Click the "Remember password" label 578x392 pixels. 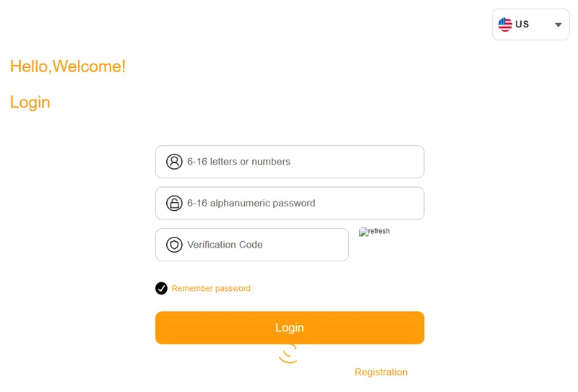pyautogui.click(x=211, y=289)
